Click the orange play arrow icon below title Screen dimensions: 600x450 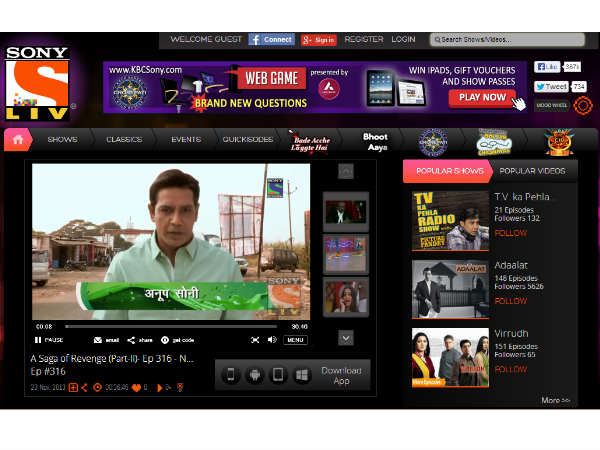click(160, 388)
